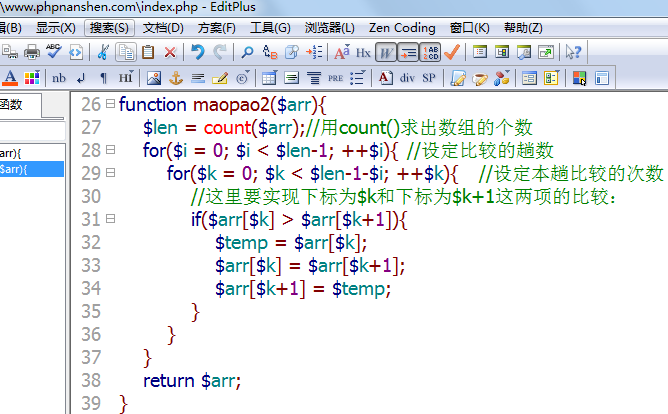Screen dimensions: 668x414
Task: Collapse the fold marker on line 31
Action: coord(110,218)
